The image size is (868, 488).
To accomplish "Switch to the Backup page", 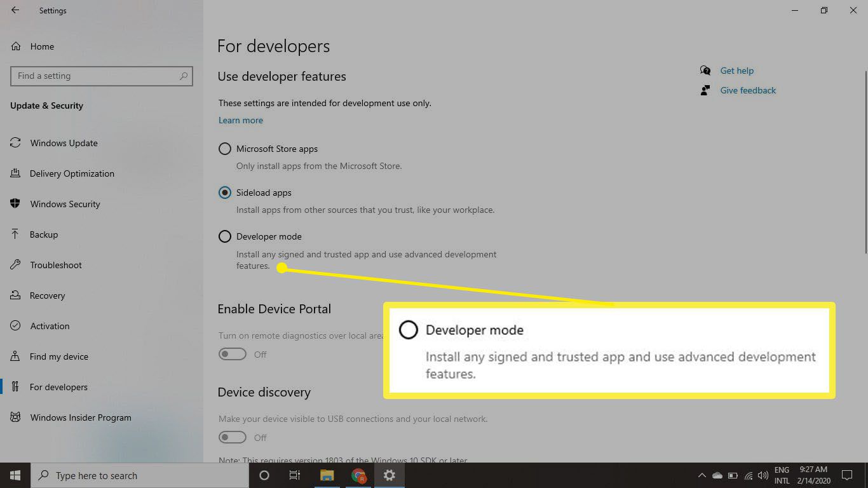I will coord(44,234).
